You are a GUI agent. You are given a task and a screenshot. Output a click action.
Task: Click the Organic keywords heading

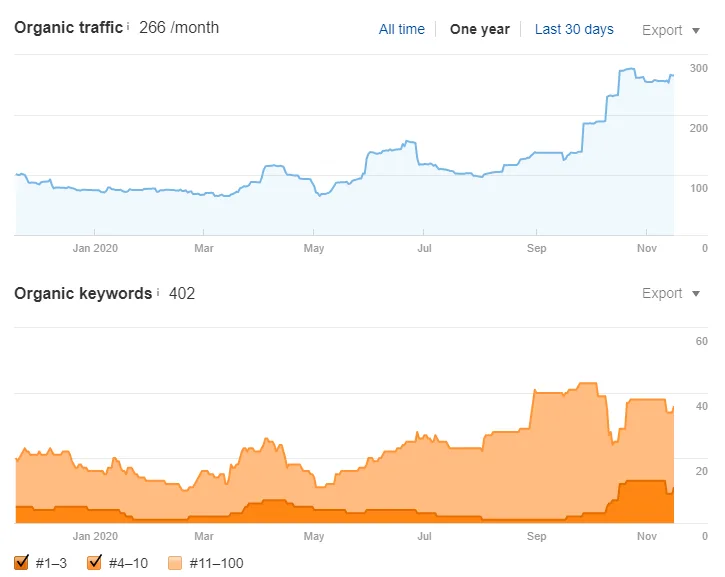(x=83, y=294)
